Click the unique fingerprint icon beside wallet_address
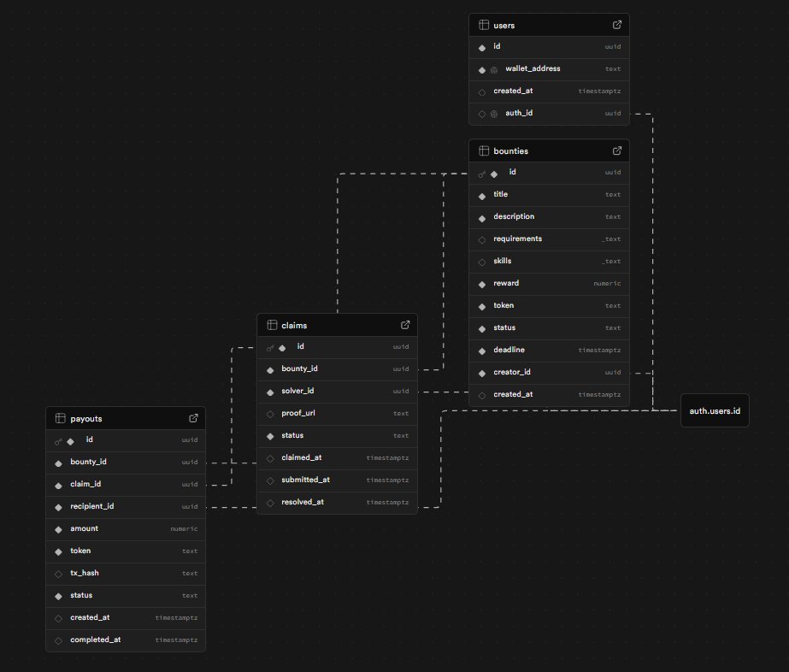This screenshot has width=789, height=672. (x=494, y=69)
